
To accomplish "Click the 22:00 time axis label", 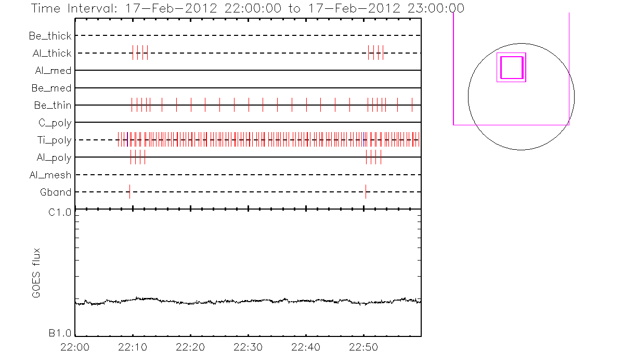I will click(76, 346).
